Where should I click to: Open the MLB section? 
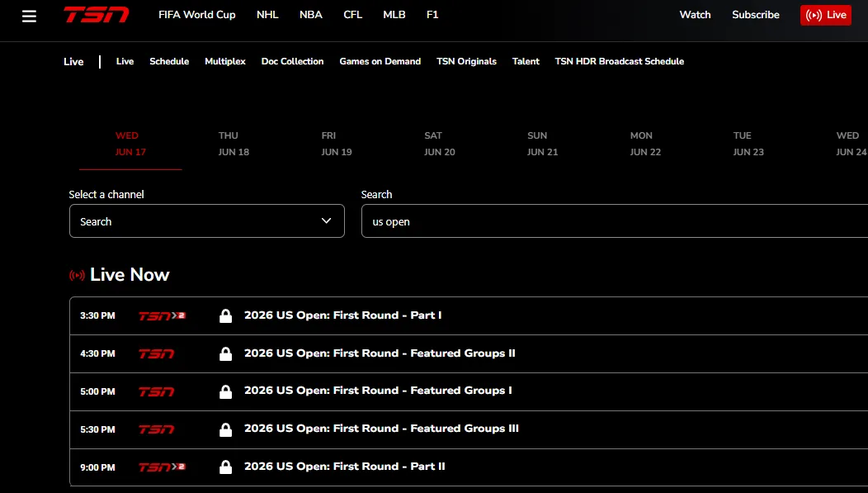pyautogui.click(x=394, y=15)
